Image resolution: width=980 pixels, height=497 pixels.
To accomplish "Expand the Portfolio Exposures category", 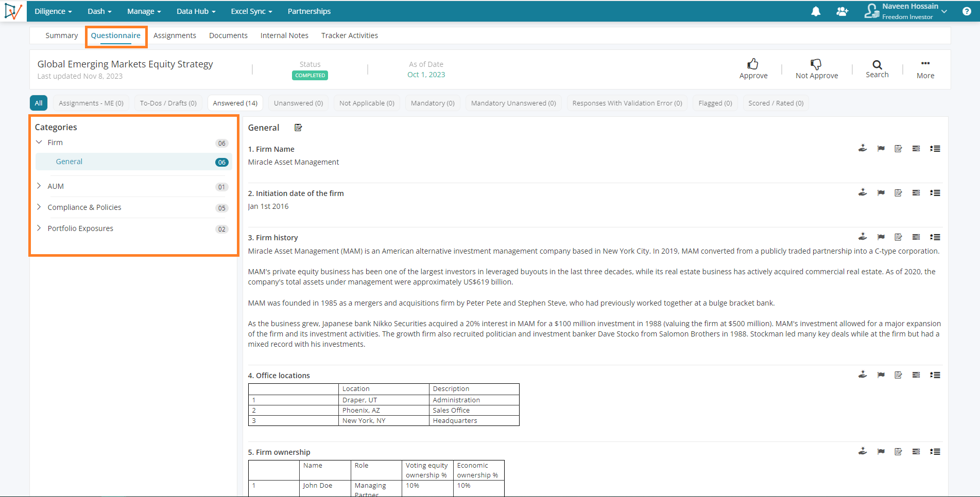I will click(39, 228).
